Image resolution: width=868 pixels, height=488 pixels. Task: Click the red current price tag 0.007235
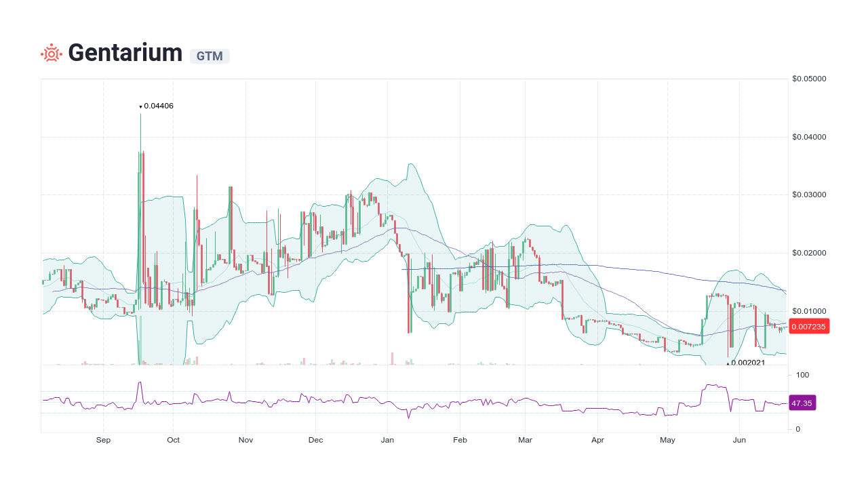coord(808,326)
